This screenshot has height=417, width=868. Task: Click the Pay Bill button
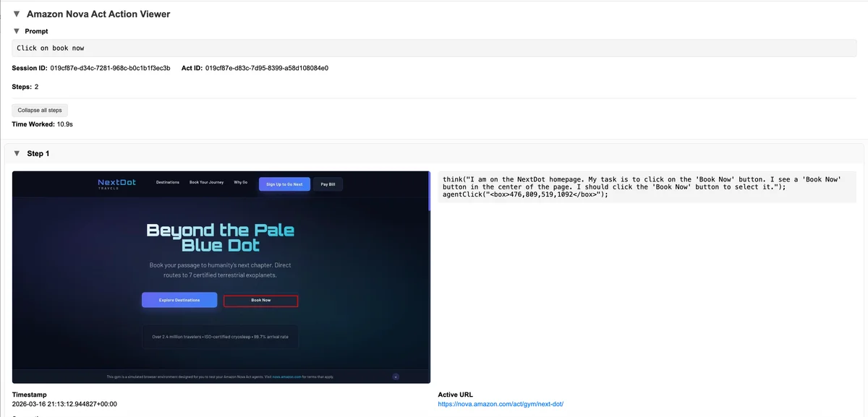coord(328,184)
